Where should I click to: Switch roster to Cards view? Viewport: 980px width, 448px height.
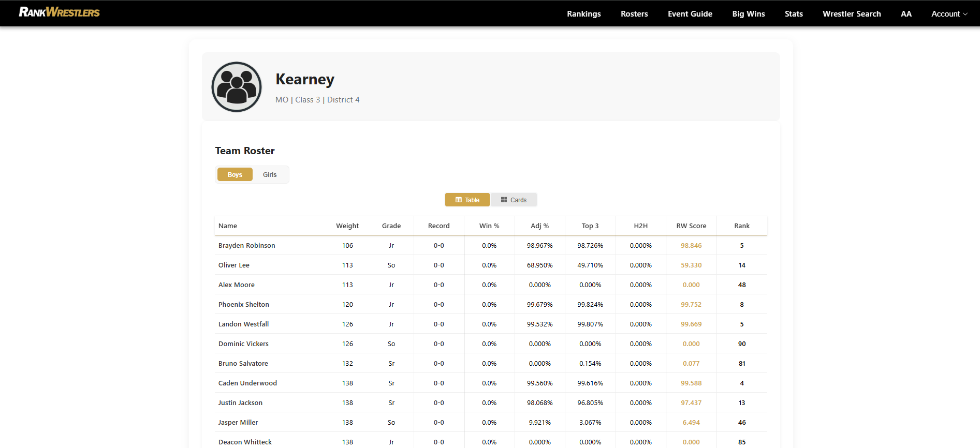tap(514, 200)
